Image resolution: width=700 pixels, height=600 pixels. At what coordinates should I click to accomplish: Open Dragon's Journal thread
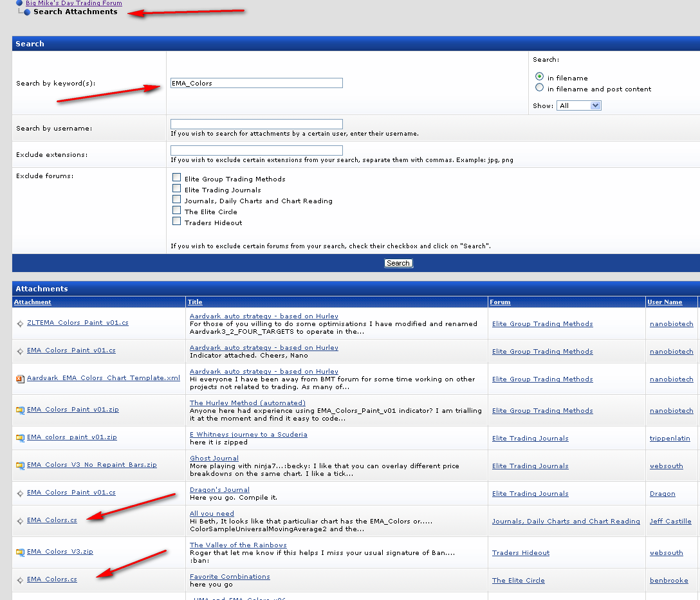(219, 490)
